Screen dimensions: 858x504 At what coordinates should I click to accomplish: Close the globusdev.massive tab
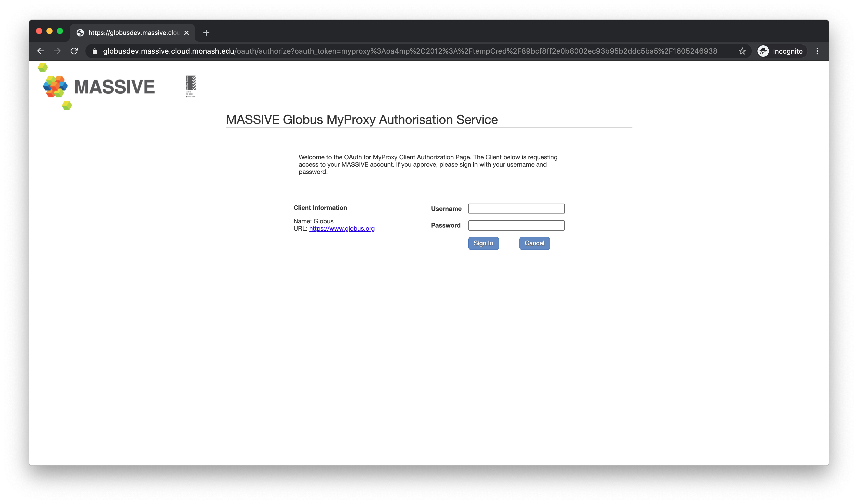186,33
